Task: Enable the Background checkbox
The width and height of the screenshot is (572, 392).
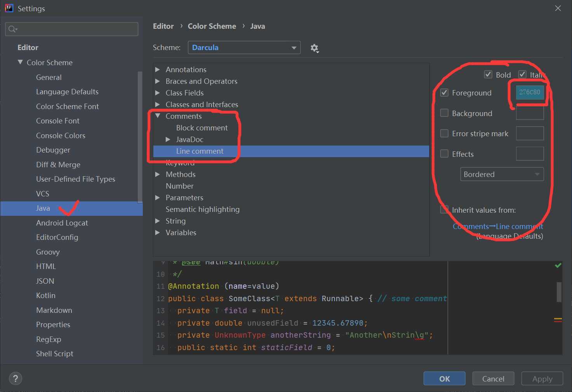Action: click(x=444, y=113)
